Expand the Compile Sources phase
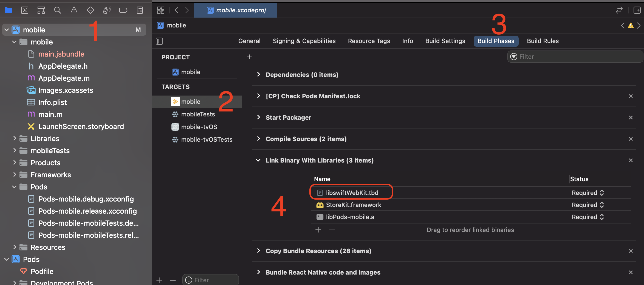Image resolution: width=644 pixels, height=285 pixels. tap(258, 139)
